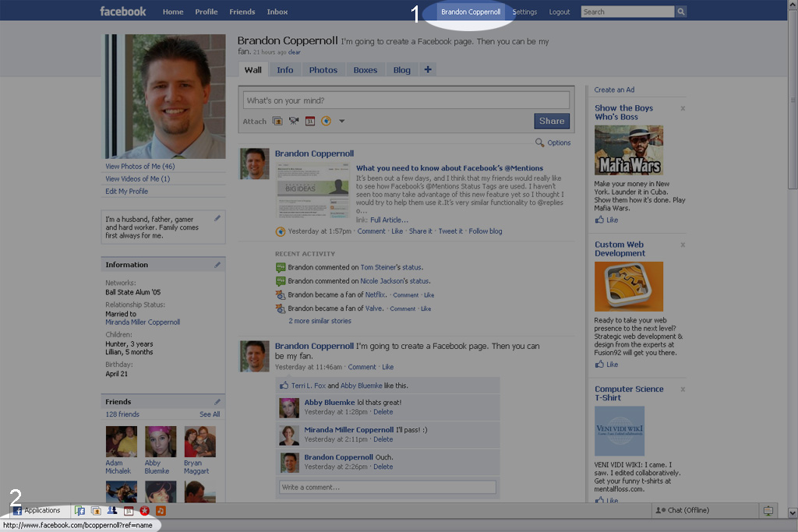Focus the Write a comment field
The height and width of the screenshot is (532, 798).
[387, 488]
